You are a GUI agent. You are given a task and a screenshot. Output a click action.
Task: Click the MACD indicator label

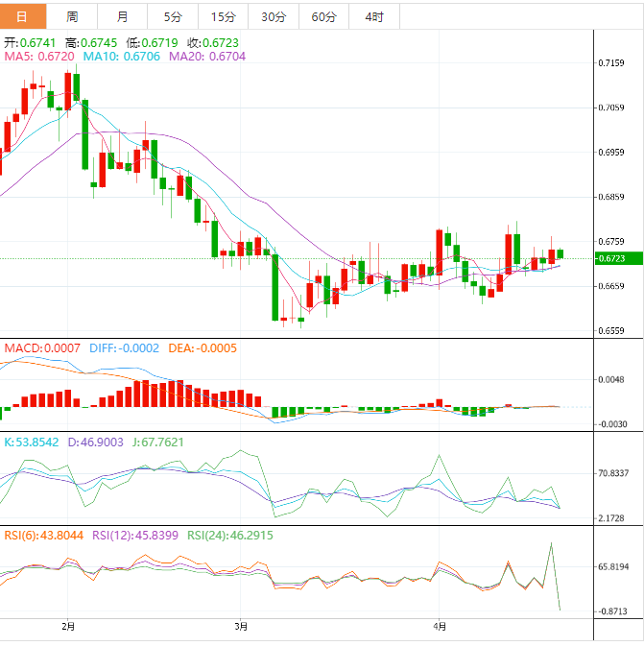[x=42, y=348]
